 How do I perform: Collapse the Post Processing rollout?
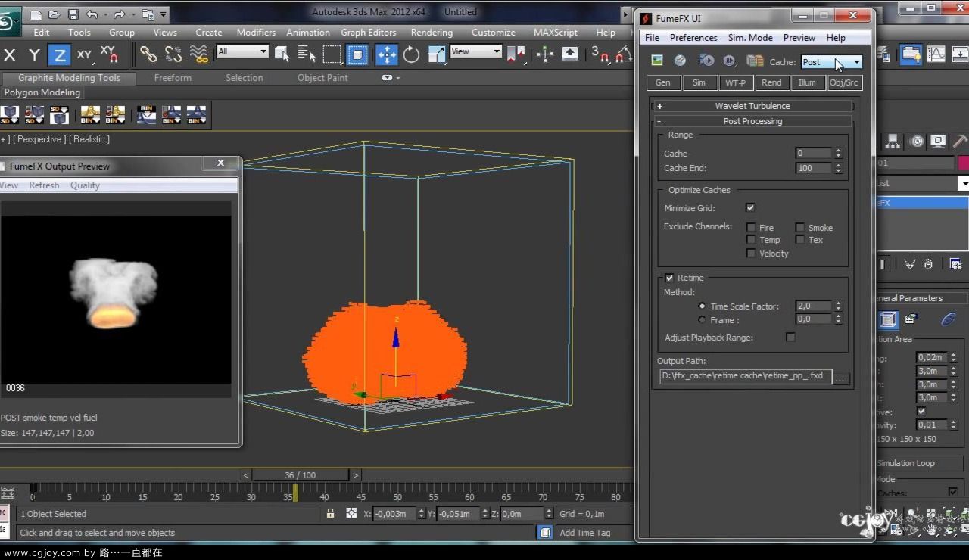point(752,121)
